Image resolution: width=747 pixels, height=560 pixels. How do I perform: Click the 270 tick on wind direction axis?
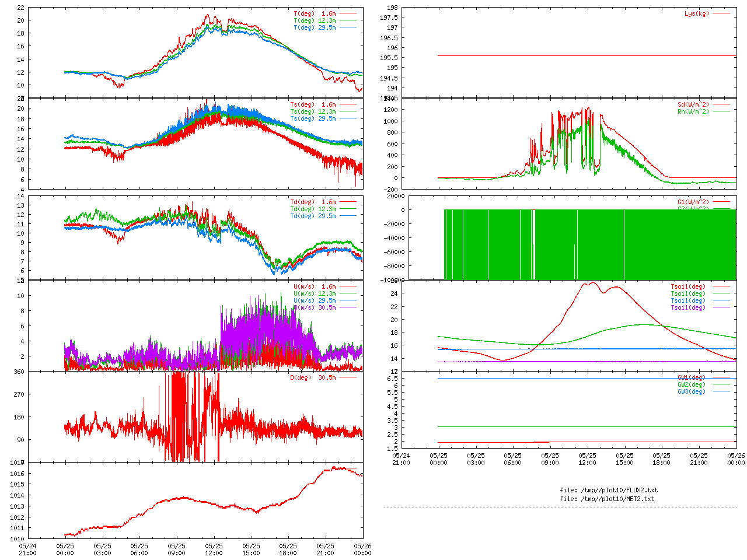[19, 394]
